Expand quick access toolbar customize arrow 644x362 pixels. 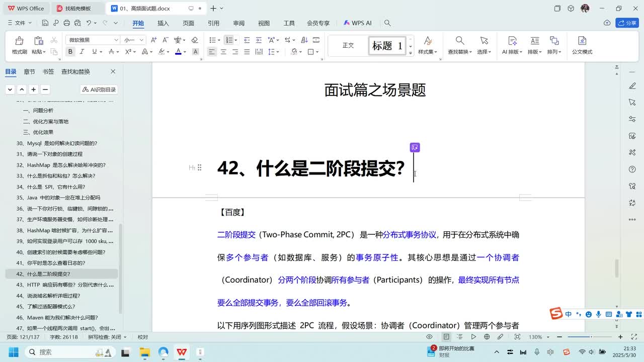(x=116, y=23)
